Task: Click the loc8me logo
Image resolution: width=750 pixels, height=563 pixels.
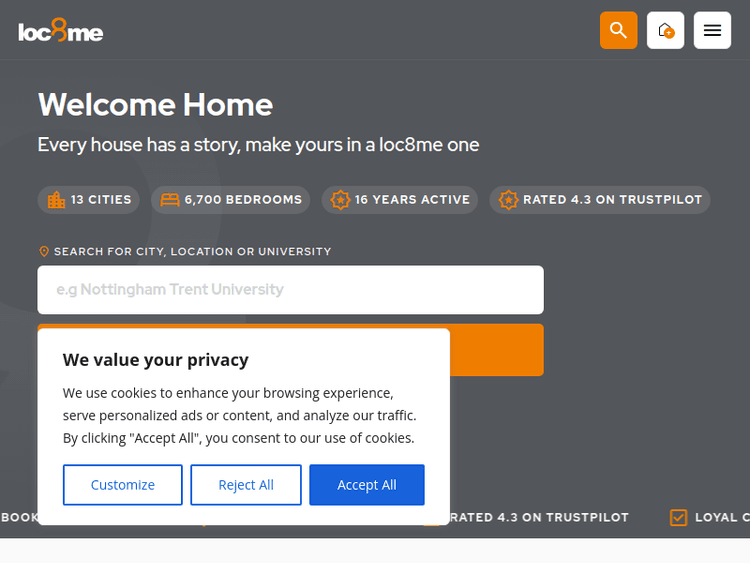Action: 61,31
